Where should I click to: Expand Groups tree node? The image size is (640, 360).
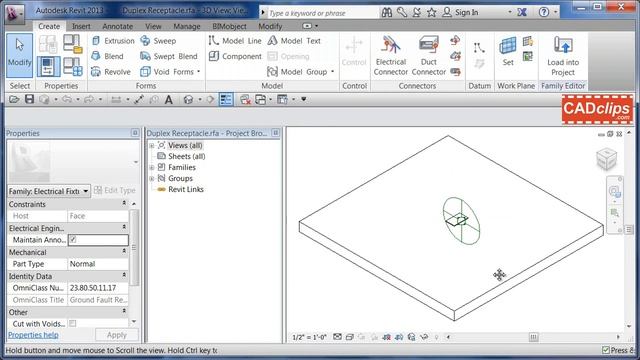(x=152, y=178)
